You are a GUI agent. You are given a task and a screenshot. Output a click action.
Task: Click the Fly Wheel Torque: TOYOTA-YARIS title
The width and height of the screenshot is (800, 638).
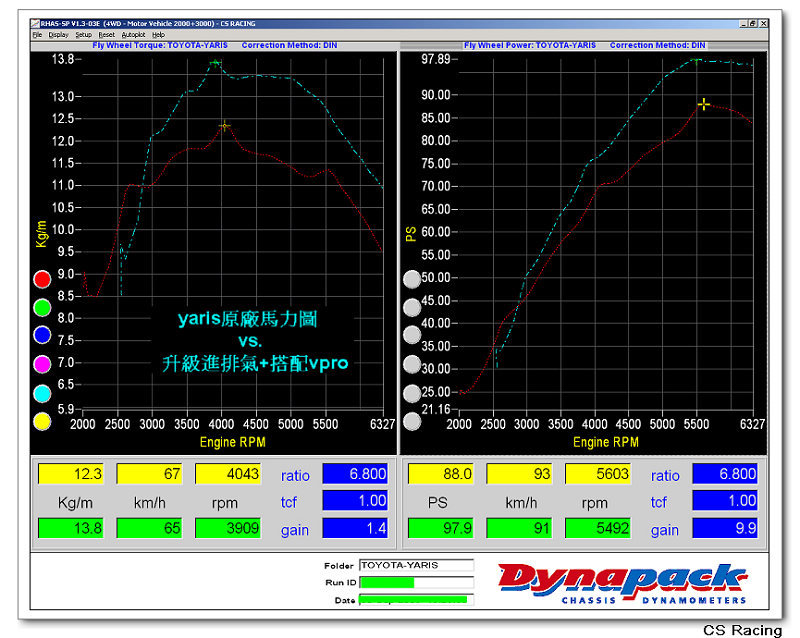point(160,45)
